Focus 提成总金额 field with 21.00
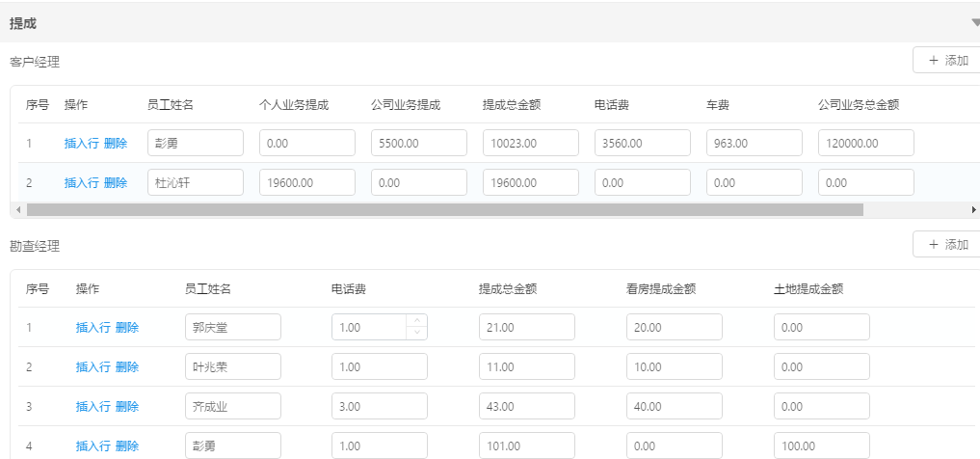Viewport: 980px width, 459px height. [527, 327]
